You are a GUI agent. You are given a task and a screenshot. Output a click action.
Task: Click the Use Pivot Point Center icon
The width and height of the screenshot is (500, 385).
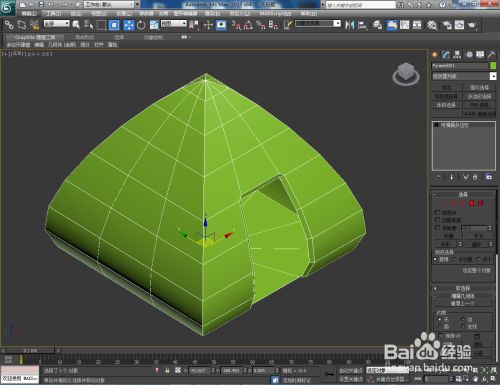click(194, 25)
